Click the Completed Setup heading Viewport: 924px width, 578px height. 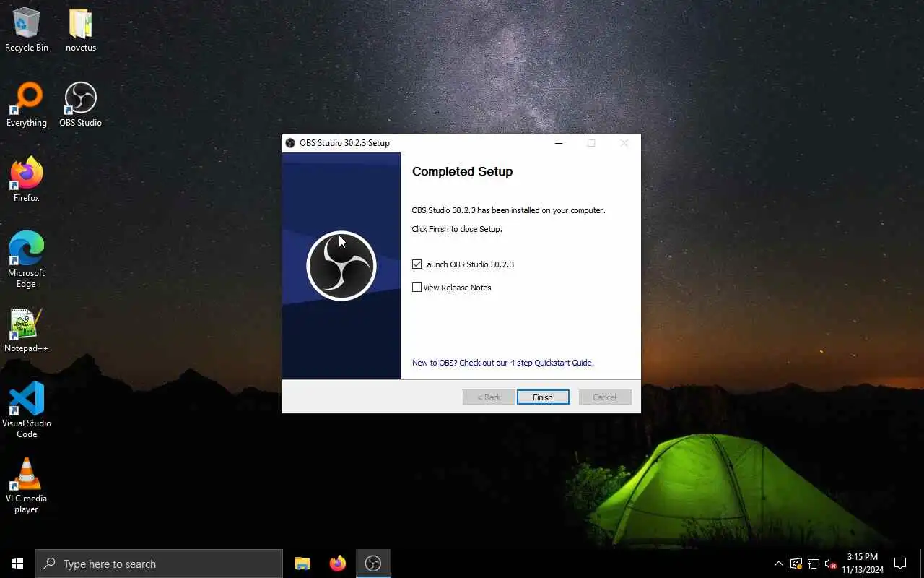(x=462, y=171)
